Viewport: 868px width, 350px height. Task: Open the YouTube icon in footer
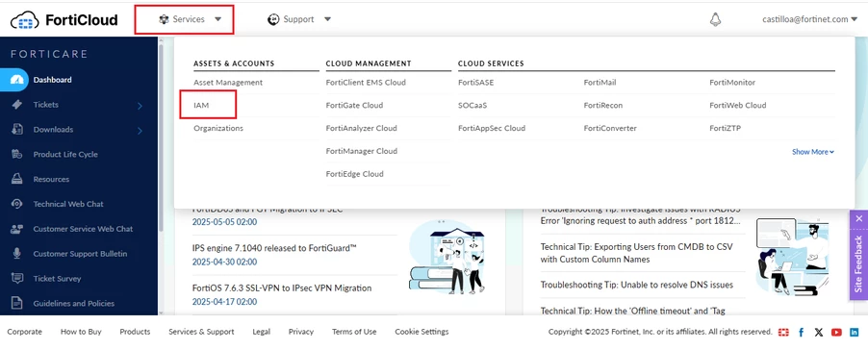(836, 333)
